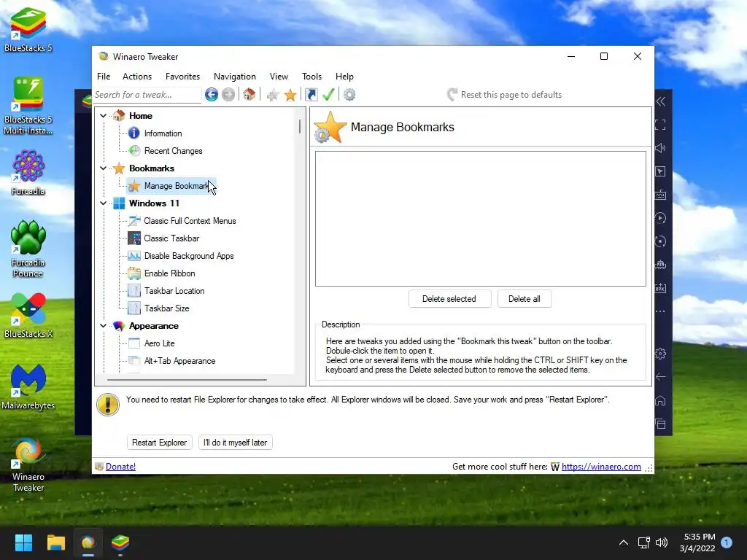Click the greyed Forward arrow toolbar icon
Screen dimensions: 747x560
pyautogui.click(x=228, y=94)
